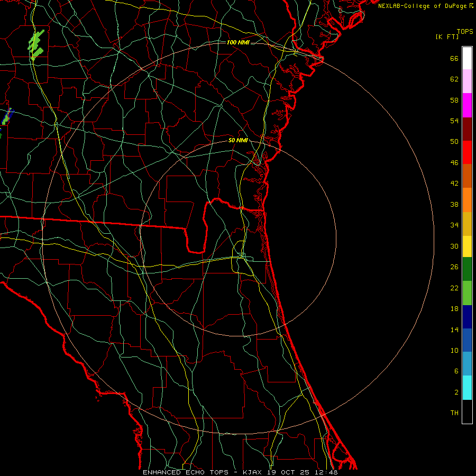Pick the navy 14-18 kft legend swatch
Viewport: 476px width, 476px height.
click(x=467, y=317)
